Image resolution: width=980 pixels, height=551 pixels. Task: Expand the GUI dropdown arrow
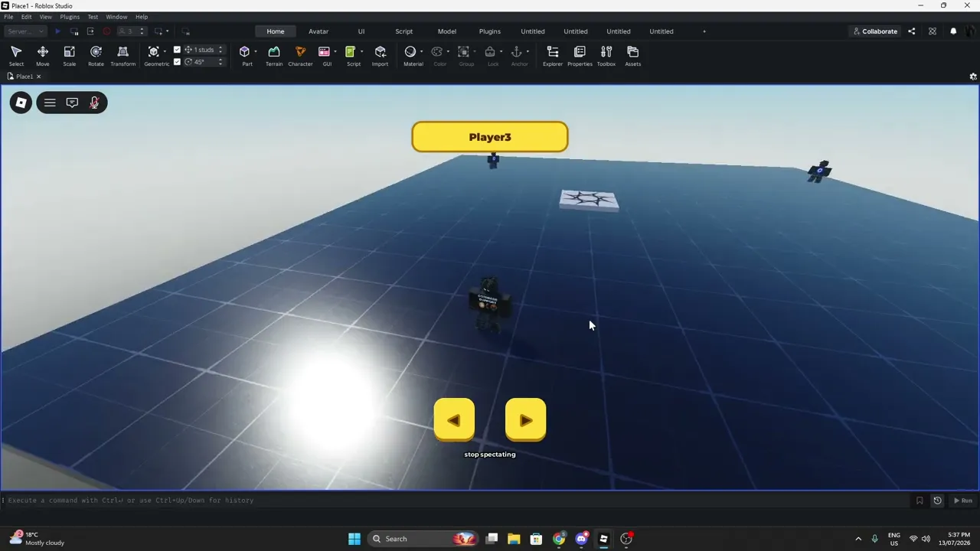pos(335,52)
